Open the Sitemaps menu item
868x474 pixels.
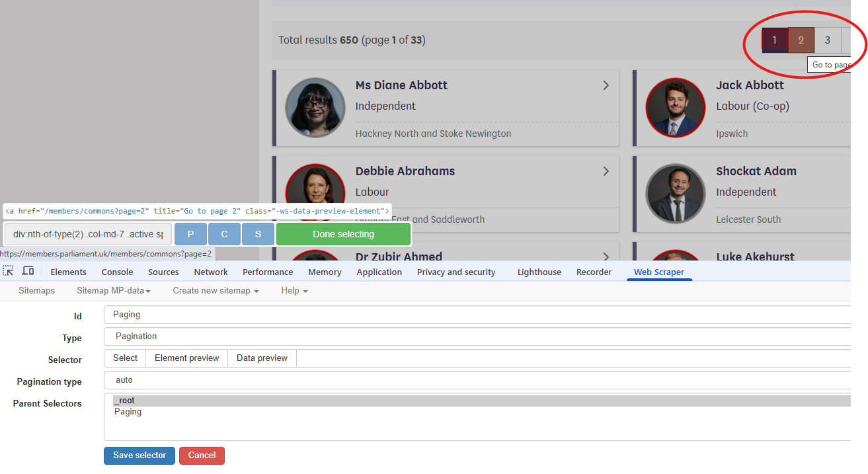pyautogui.click(x=36, y=290)
